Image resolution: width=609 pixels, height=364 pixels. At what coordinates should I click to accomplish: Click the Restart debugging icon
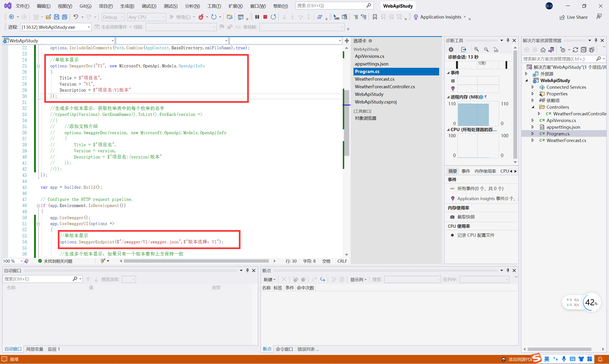click(x=273, y=17)
